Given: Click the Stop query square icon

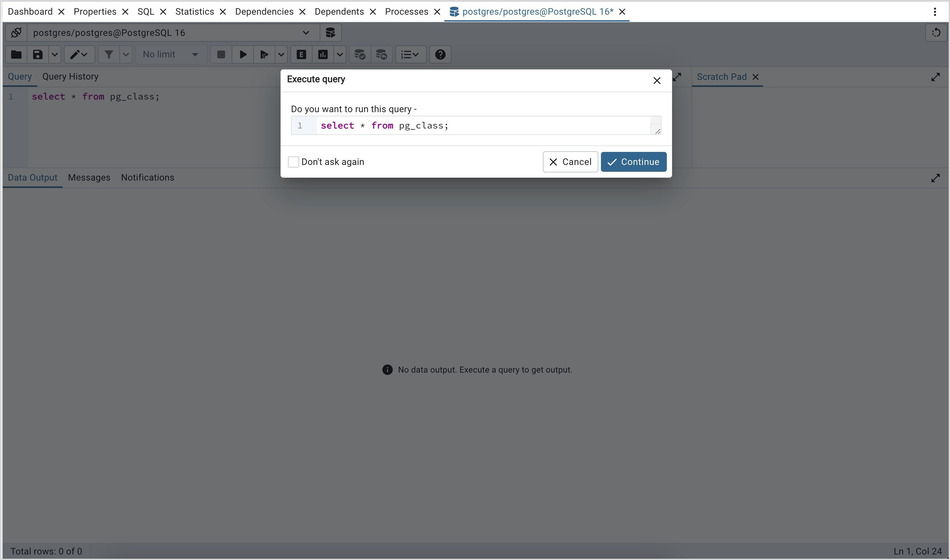Looking at the screenshot, I should click(x=221, y=55).
